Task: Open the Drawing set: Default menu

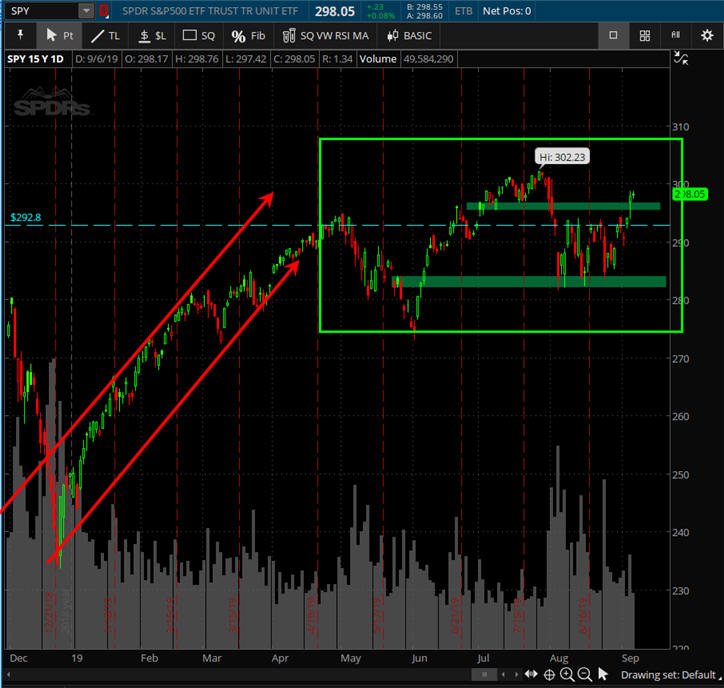Action: [671, 675]
